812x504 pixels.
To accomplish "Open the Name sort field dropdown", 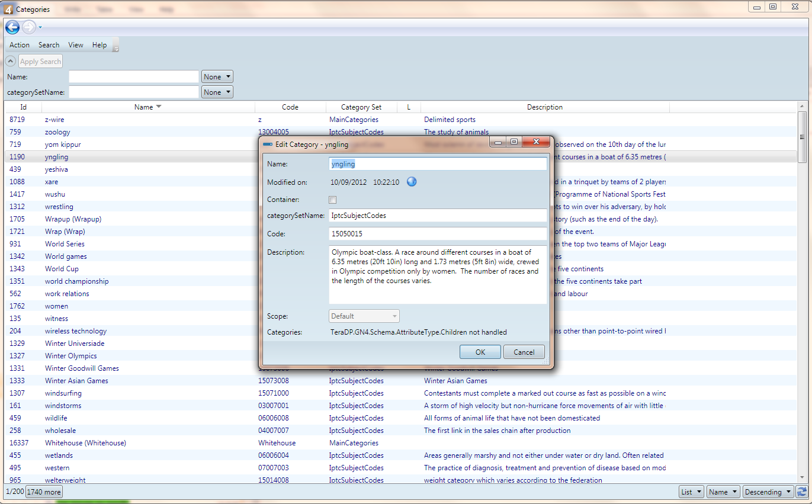I will pos(723,492).
